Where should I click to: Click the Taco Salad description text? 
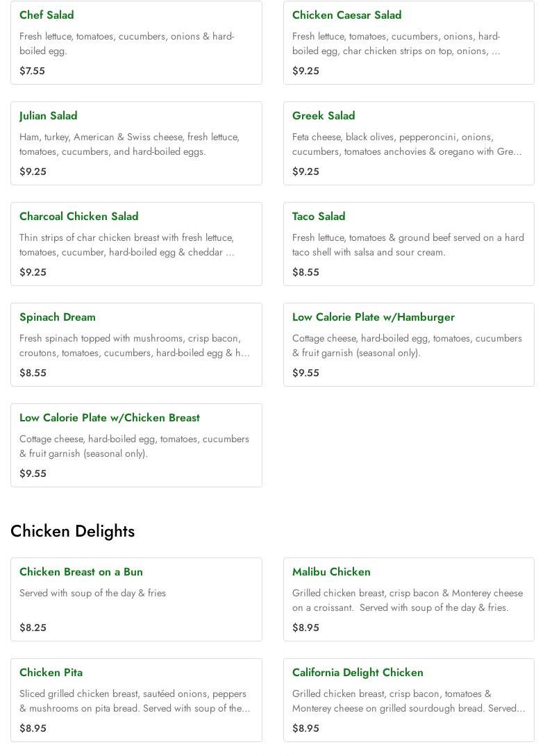pos(408,245)
